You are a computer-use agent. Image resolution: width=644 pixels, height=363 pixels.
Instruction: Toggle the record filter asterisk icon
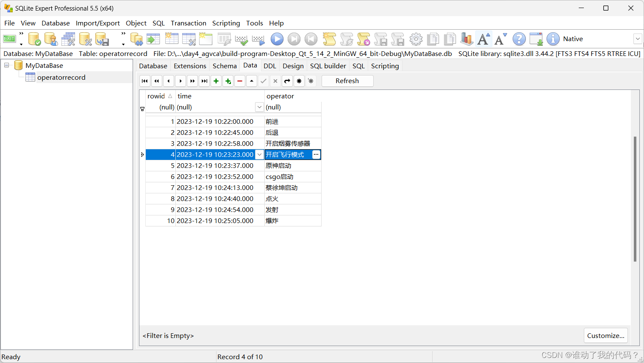pos(299,81)
